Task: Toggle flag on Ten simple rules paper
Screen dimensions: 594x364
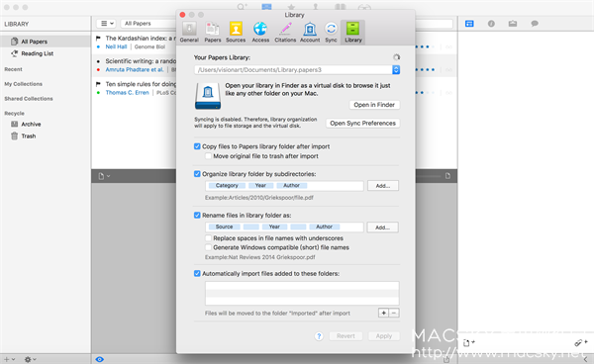Action: tap(98, 84)
